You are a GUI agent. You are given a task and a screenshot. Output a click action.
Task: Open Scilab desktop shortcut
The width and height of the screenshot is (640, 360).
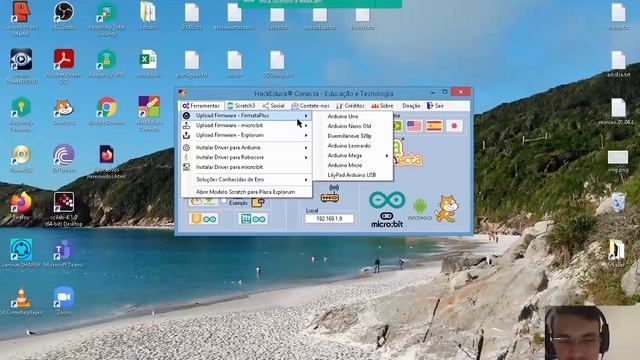[64, 209]
